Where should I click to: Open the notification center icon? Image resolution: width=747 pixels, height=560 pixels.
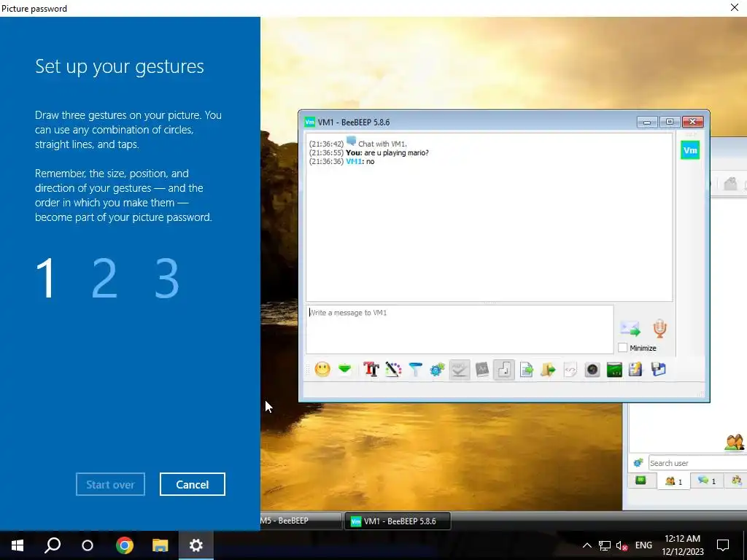[723, 545]
